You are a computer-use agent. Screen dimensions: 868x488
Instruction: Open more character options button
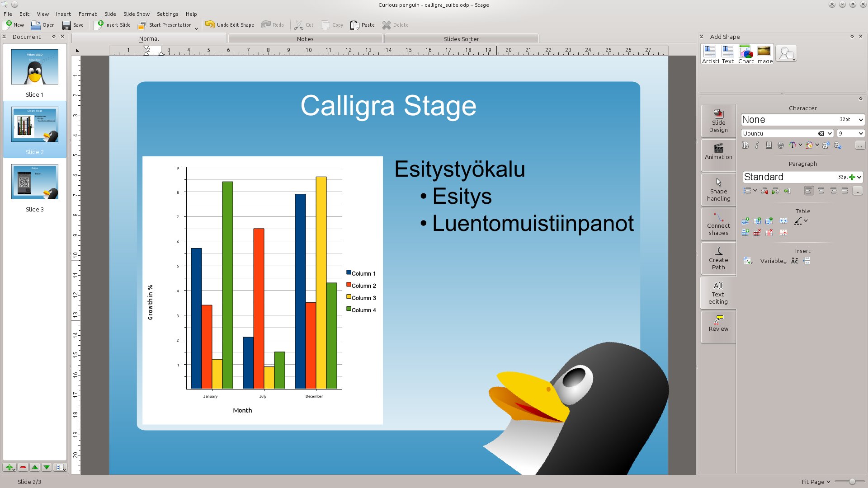coord(860,145)
